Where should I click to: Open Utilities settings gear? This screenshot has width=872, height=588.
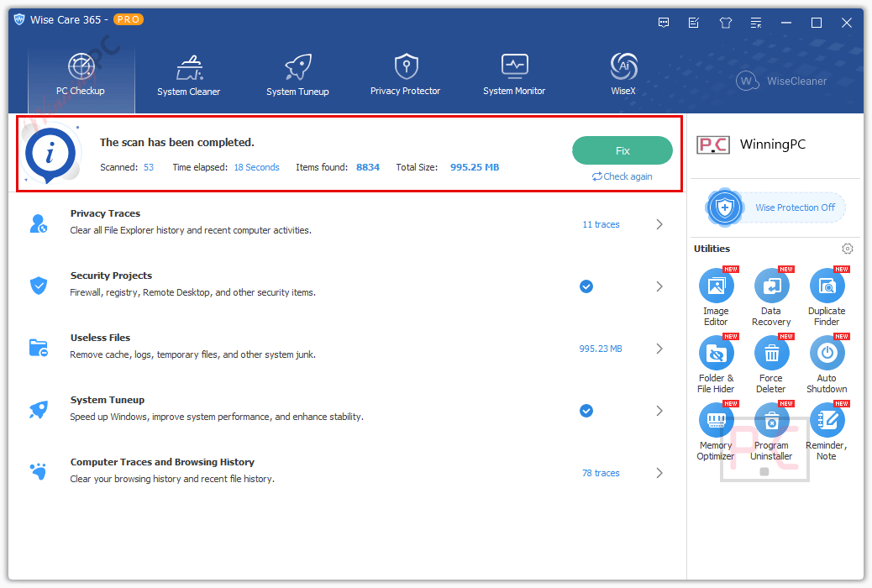847,249
